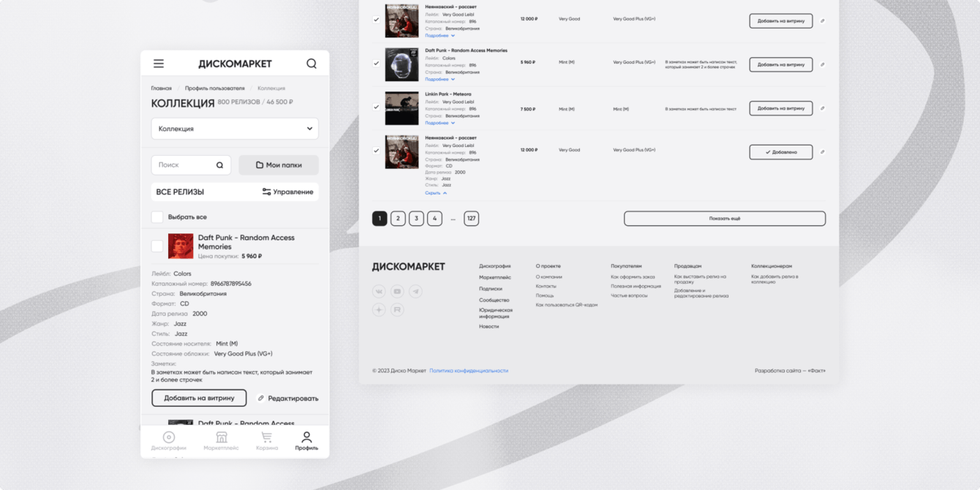Screen dimensions: 980x490
Task: Click Редактировать pencil link in mobile card
Action: [x=287, y=399]
